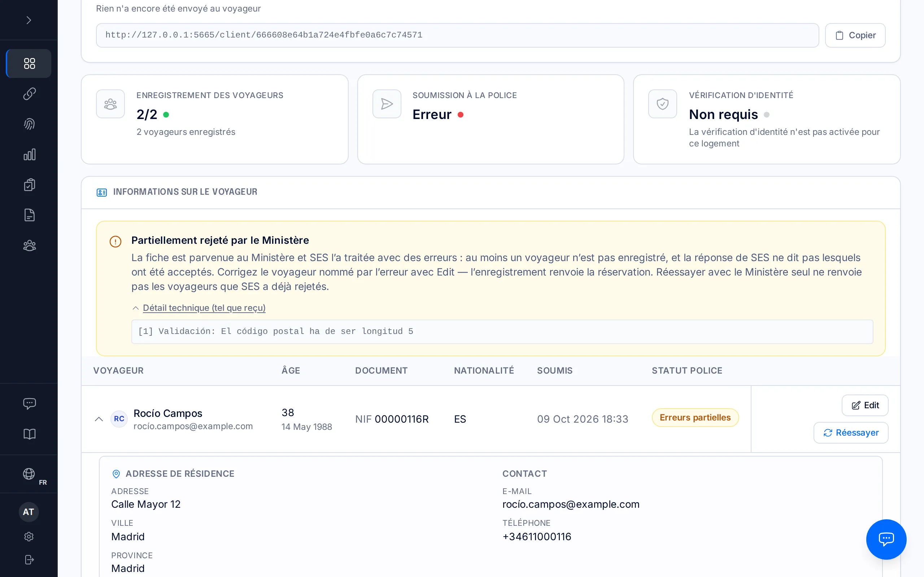Expand the sidebar with the chevron arrow
This screenshot has width=924, height=577.
click(29, 20)
